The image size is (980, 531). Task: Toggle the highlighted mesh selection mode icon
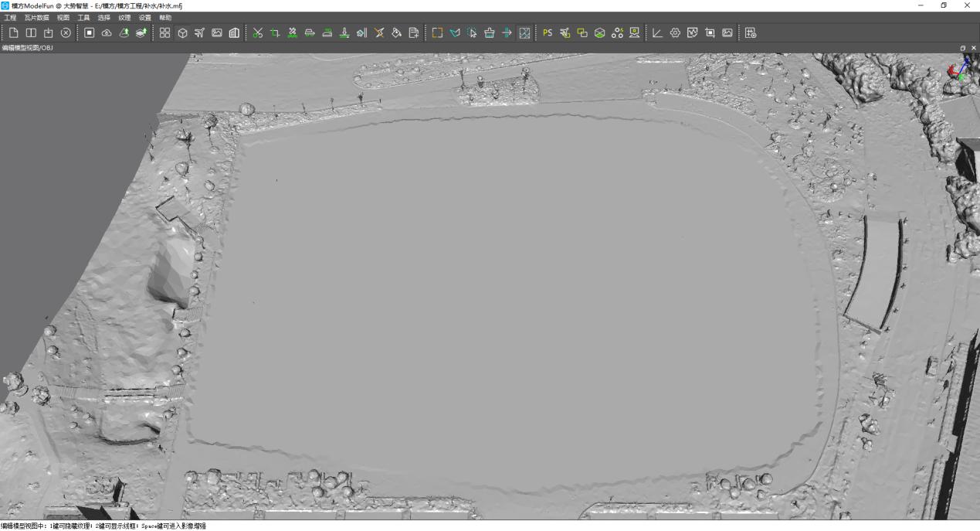tap(524, 32)
